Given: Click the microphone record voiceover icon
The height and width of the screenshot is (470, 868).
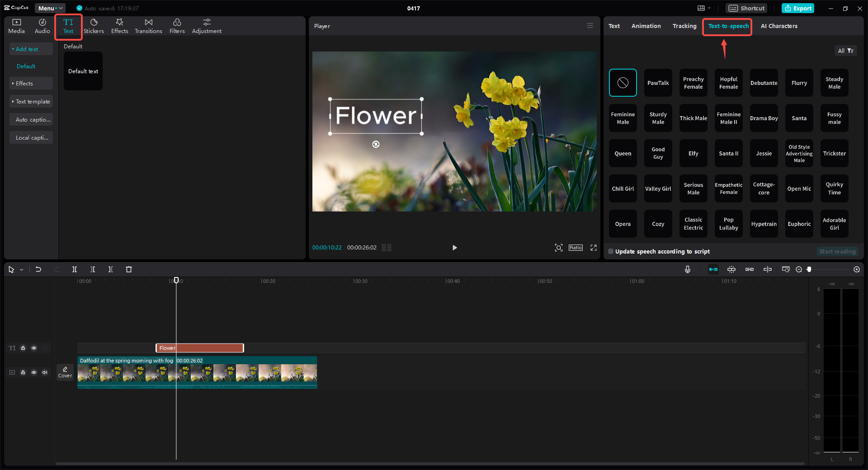Looking at the screenshot, I should 687,269.
